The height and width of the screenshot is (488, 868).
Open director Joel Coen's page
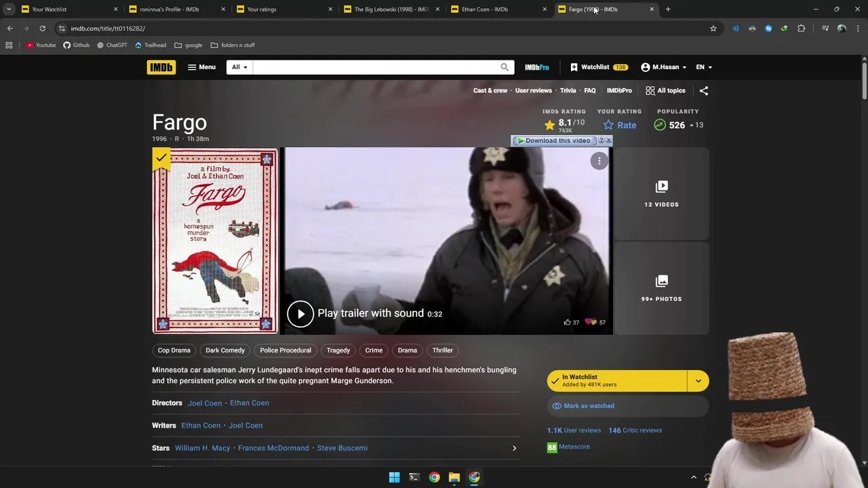coord(205,403)
